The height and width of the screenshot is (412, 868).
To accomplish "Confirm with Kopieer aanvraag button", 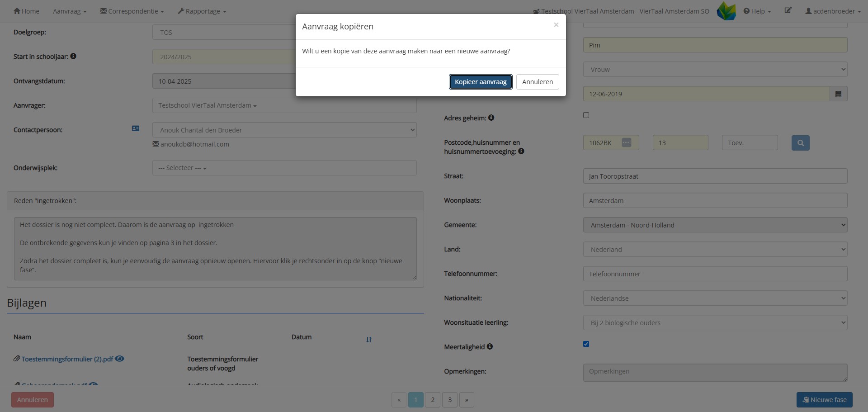I will [481, 82].
